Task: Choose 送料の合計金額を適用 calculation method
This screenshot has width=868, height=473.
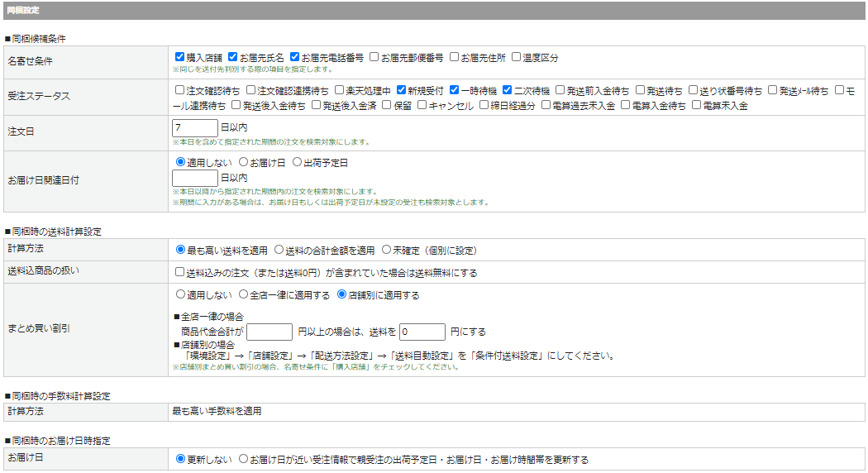Action: (x=279, y=250)
